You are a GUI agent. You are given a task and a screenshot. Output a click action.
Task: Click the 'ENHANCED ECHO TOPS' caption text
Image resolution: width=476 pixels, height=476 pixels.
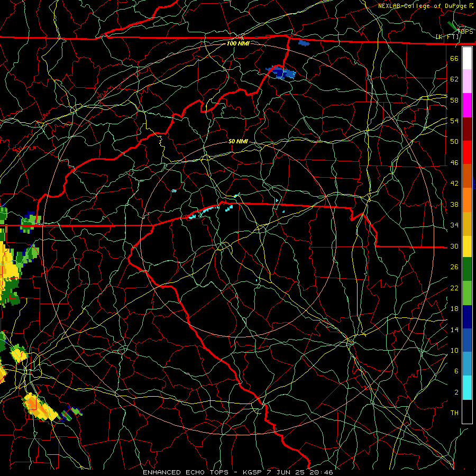pyautogui.click(x=186, y=472)
